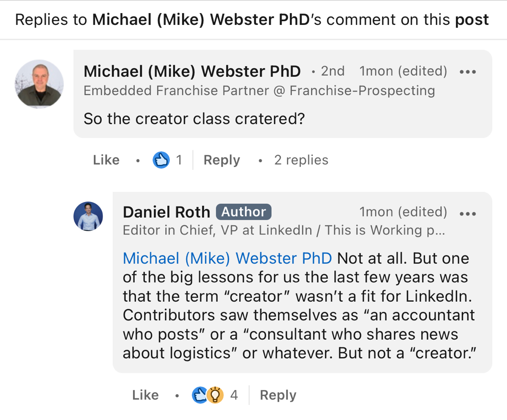Open Daniel Roth's name link
This screenshot has width=507, height=420.
(x=166, y=212)
